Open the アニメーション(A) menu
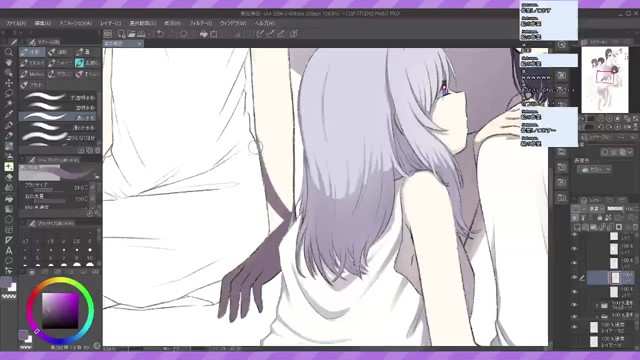 click(76, 23)
